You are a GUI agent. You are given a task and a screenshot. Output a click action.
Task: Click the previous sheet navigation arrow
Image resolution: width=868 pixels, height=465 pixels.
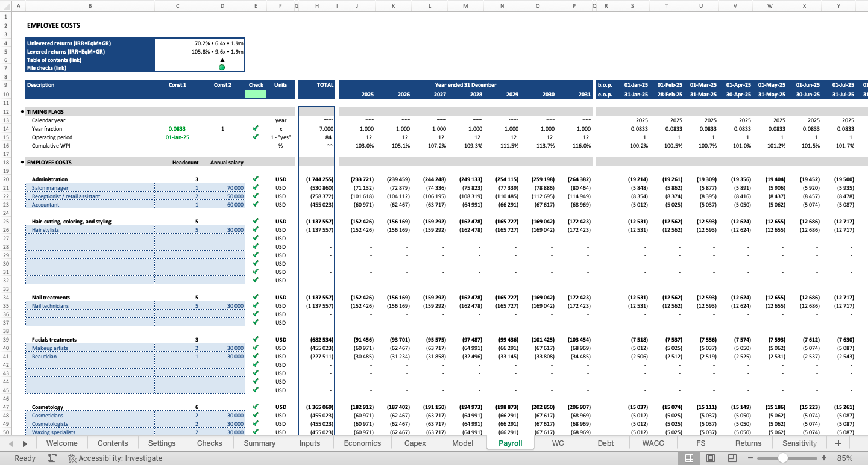point(11,443)
